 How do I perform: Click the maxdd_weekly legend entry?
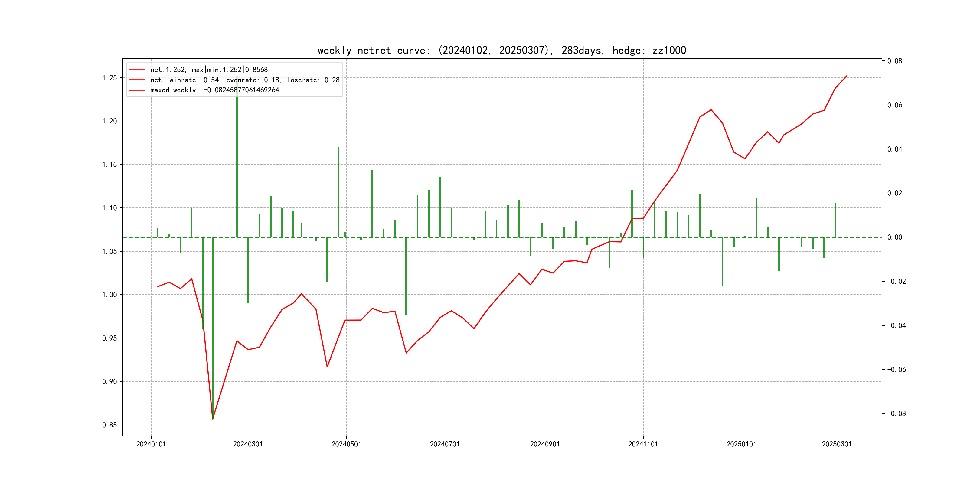pos(214,90)
